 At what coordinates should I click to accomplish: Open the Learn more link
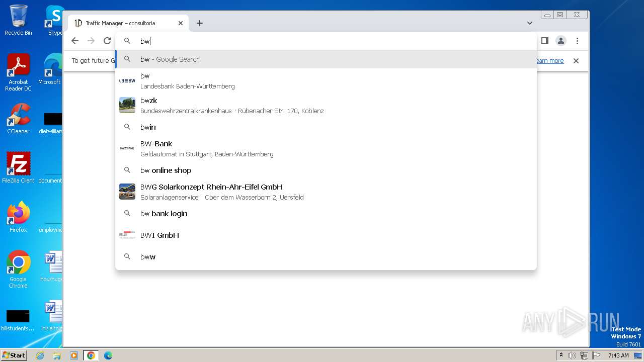pos(549,61)
